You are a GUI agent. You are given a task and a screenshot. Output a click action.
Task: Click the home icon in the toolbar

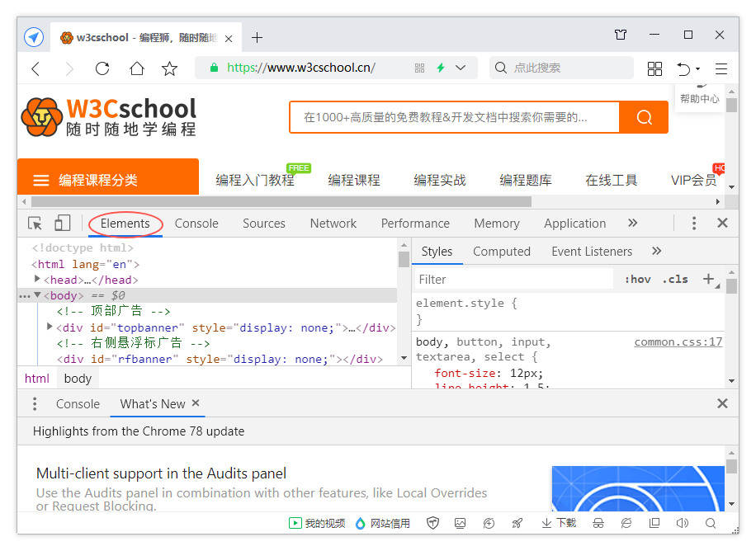click(136, 68)
